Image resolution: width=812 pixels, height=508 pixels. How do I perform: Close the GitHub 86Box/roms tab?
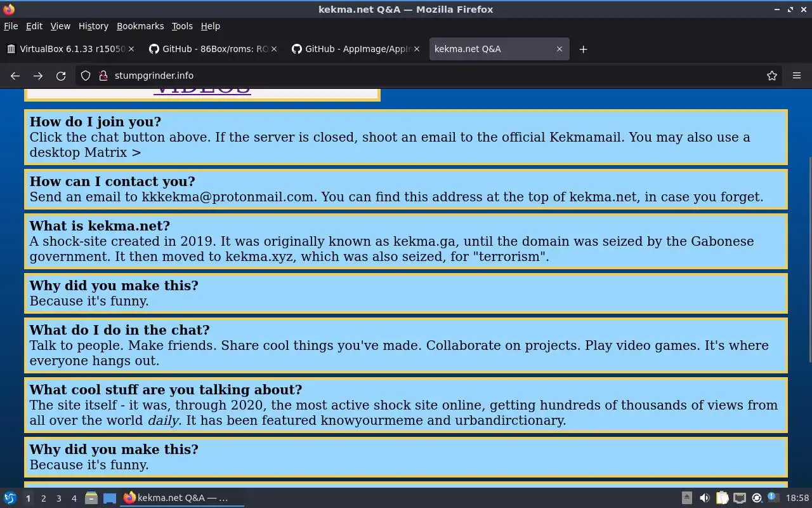[x=274, y=49]
